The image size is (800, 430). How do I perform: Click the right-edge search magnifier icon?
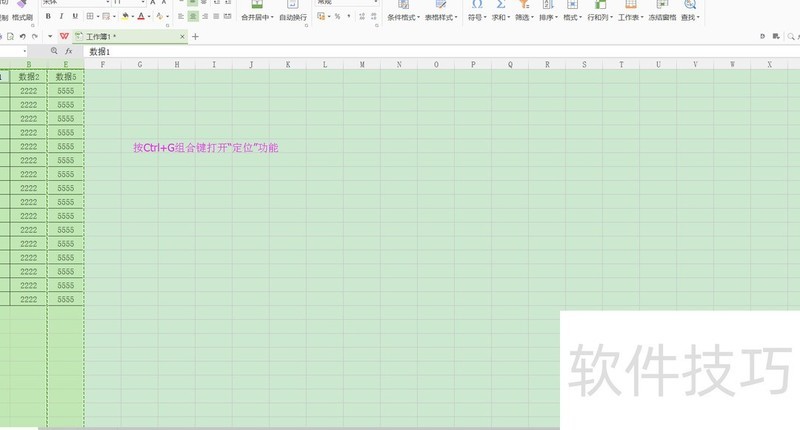(791, 37)
